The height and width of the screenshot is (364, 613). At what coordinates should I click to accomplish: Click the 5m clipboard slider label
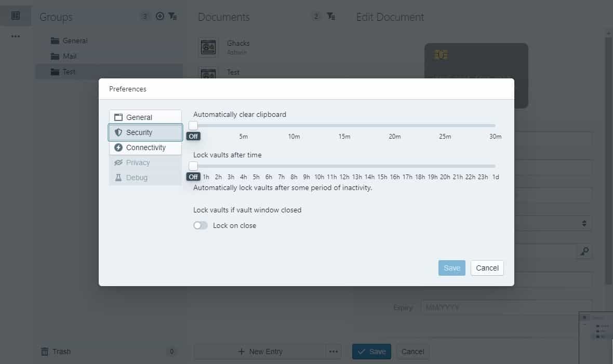pos(244,137)
